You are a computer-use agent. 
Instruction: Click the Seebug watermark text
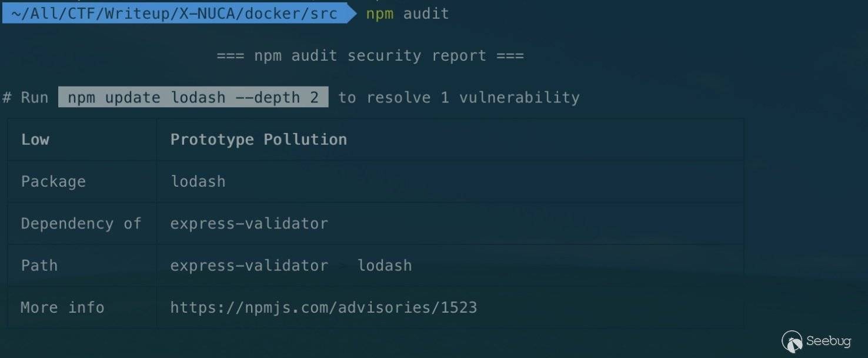[x=828, y=341]
